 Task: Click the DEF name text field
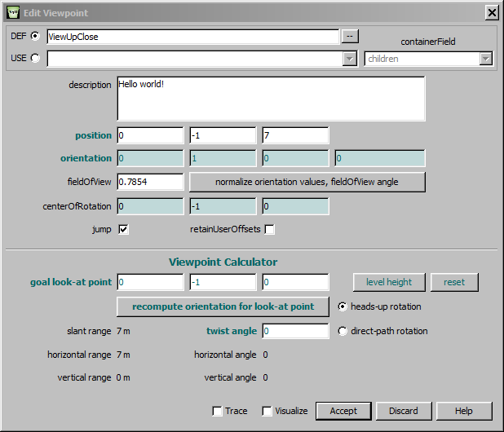tap(192, 36)
